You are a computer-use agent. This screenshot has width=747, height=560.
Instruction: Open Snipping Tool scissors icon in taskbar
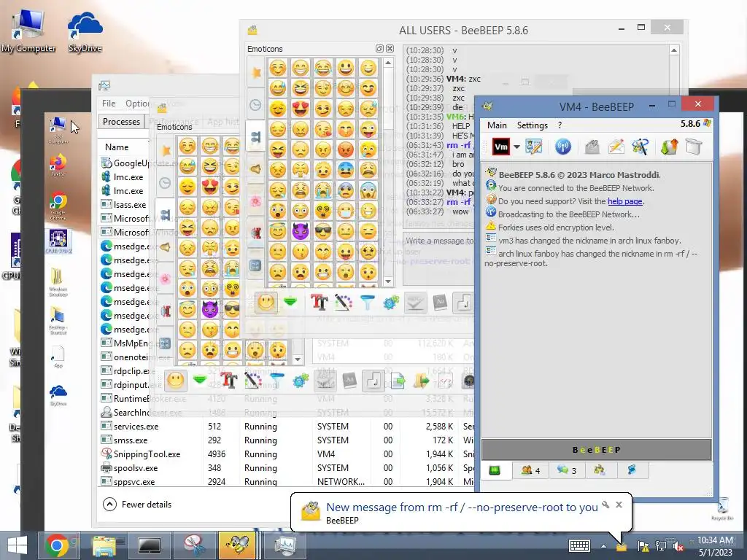point(194,545)
